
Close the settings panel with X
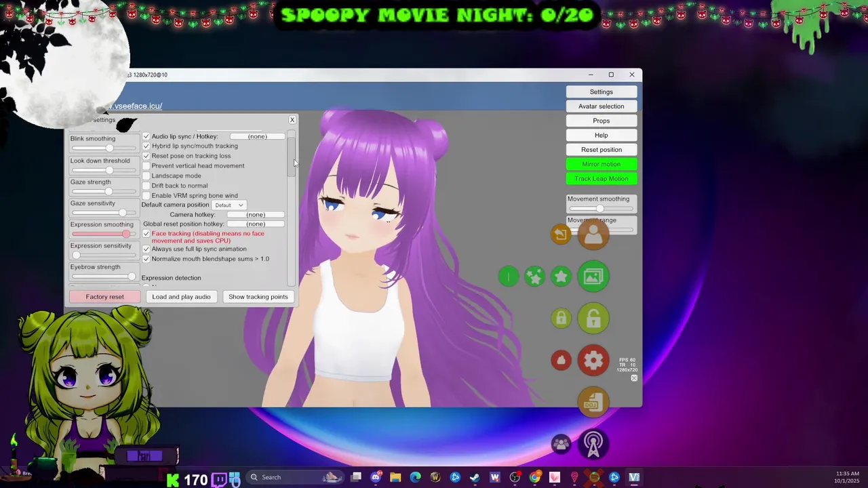click(x=292, y=120)
